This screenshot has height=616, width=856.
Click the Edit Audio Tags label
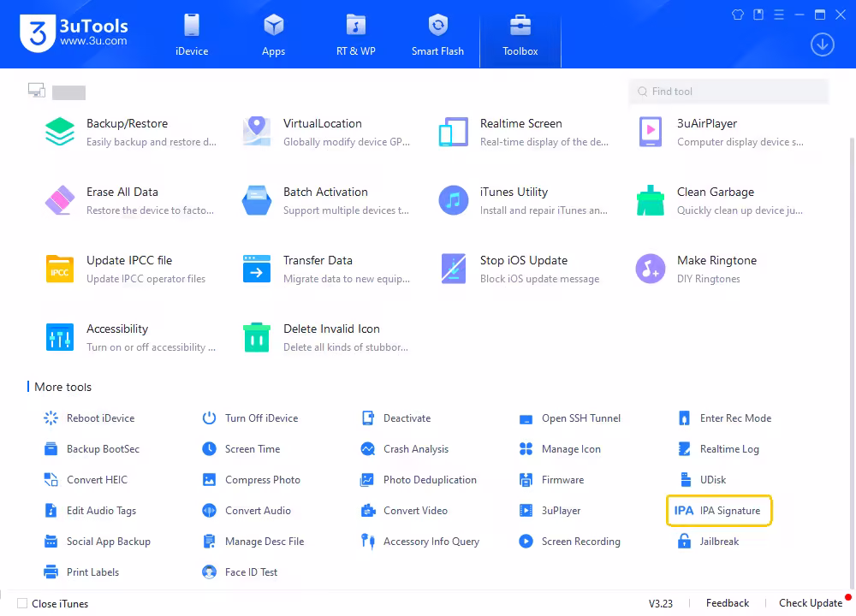point(101,511)
